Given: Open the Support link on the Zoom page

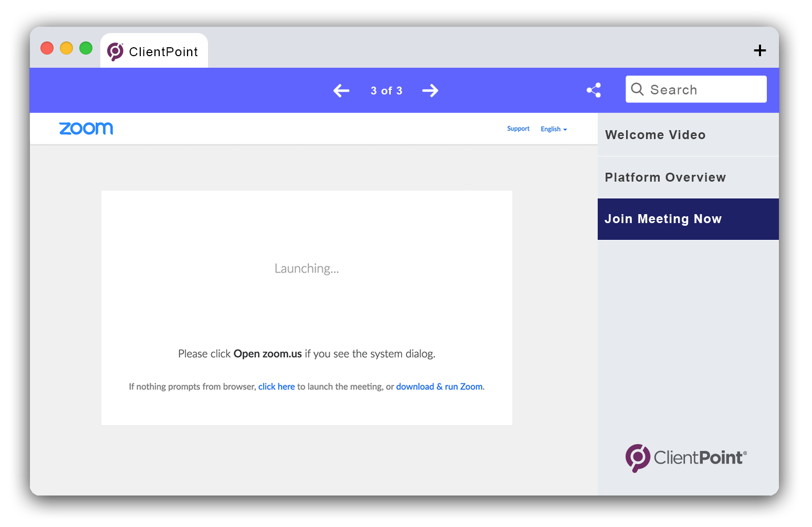Looking at the screenshot, I should (518, 129).
